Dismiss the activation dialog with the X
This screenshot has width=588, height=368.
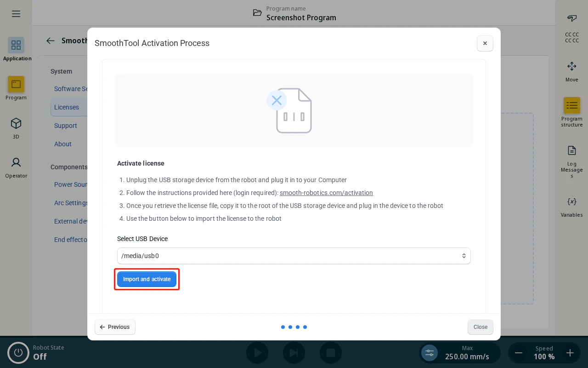coord(485,43)
